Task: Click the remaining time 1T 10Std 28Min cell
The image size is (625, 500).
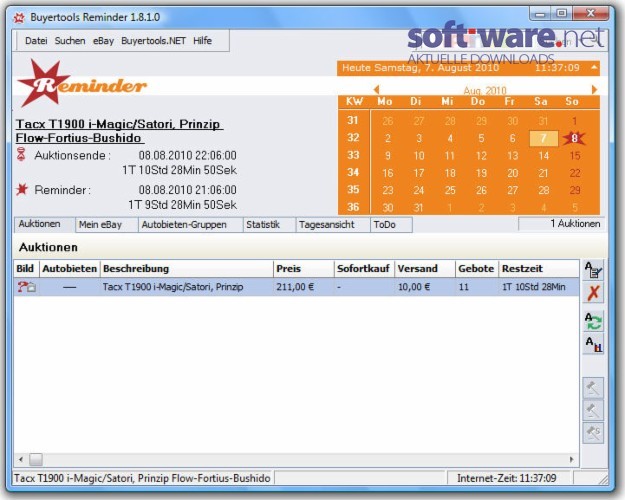Action: [534, 287]
